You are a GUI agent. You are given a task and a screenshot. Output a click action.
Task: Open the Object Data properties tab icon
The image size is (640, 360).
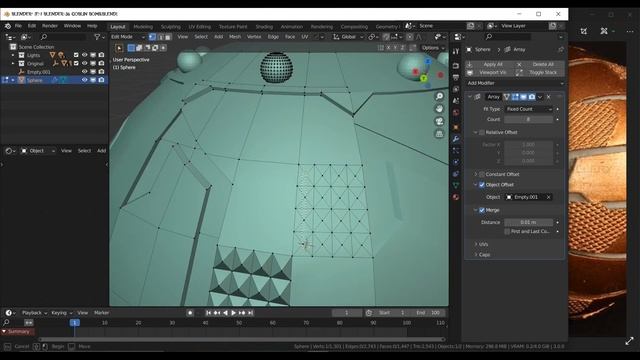tap(456, 186)
